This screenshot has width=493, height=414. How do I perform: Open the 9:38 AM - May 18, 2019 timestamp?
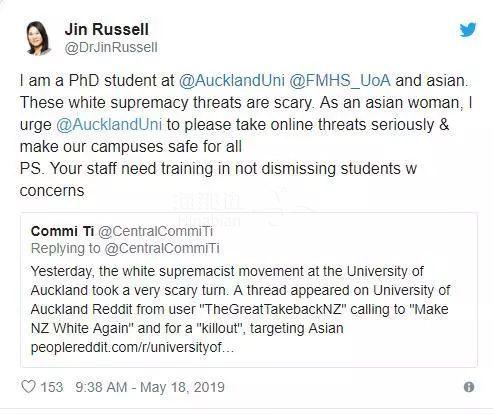coord(150,387)
